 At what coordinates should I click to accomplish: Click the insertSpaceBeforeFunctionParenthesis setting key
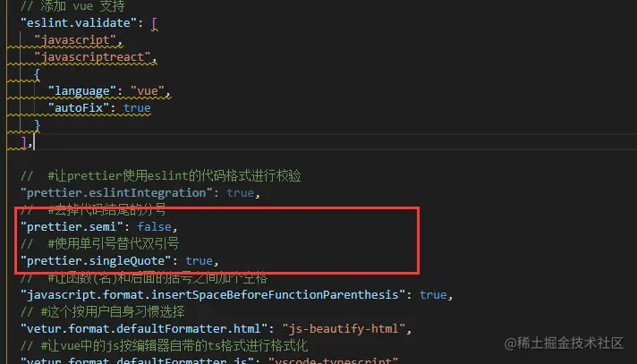click(213, 294)
